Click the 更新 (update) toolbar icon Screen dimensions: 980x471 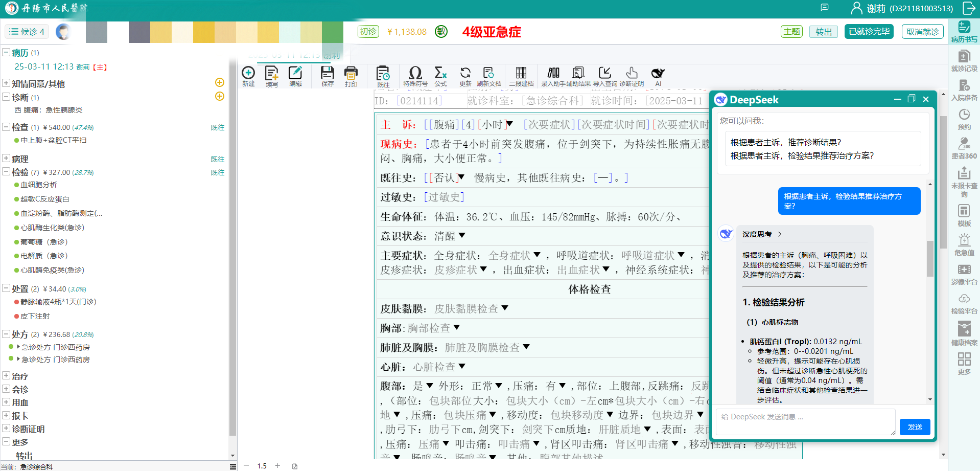click(465, 76)
